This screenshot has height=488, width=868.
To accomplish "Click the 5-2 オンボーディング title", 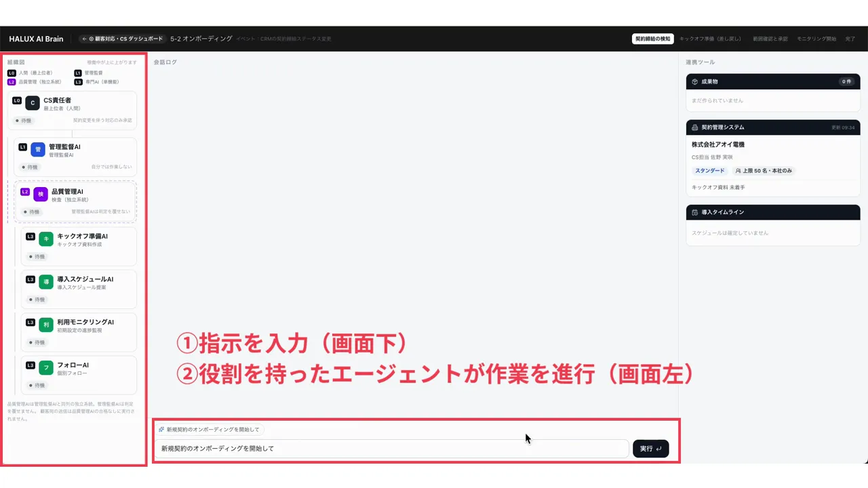I will (201, 39).
